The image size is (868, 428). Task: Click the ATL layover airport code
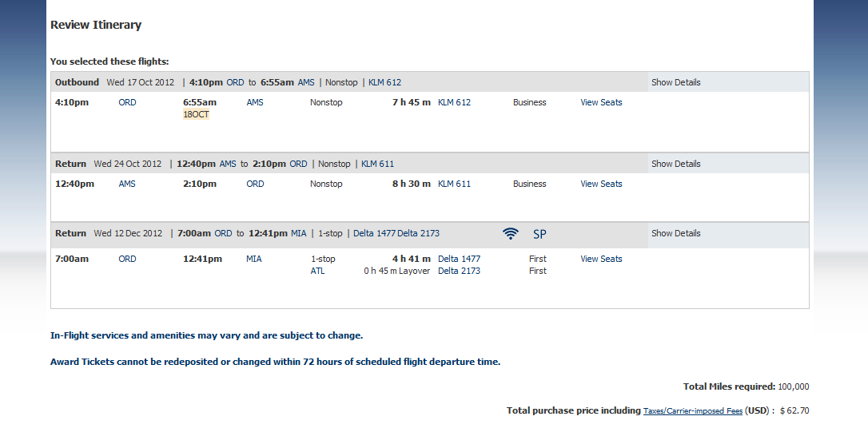(318, 271)
